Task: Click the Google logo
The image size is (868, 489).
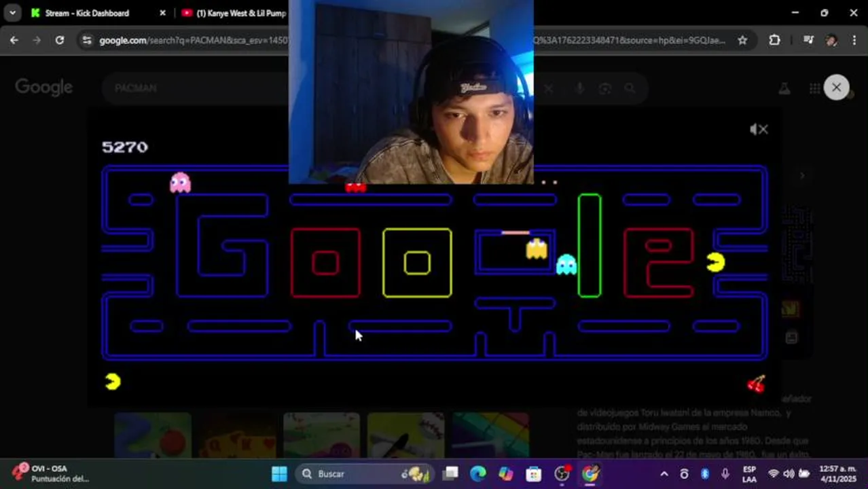Action: (x=44, y=88)
